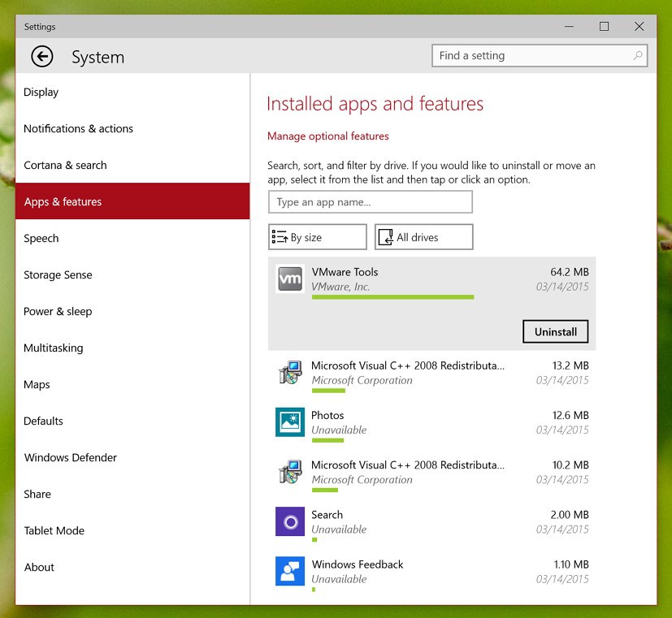This screenshot has width=672, height=618.
Task: Select the 13.2 MB Visual C++ Redistributable name
Action: (x=408, y=365)
